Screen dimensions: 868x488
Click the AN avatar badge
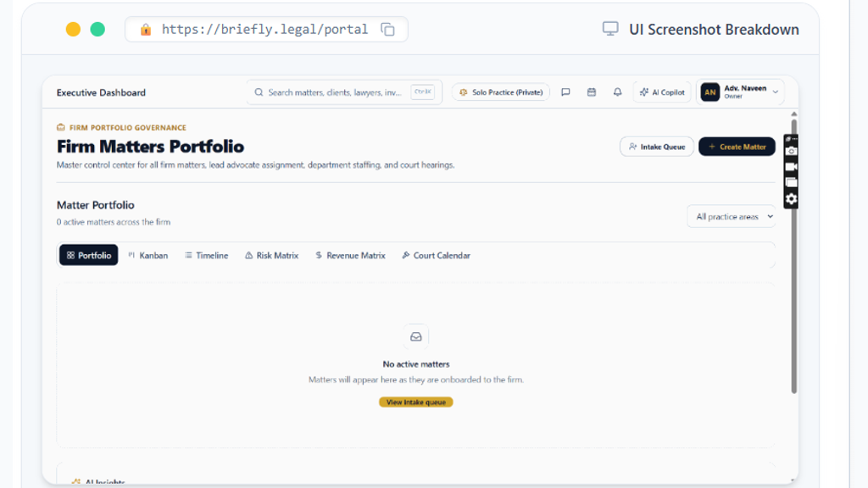tap(710, 92)
